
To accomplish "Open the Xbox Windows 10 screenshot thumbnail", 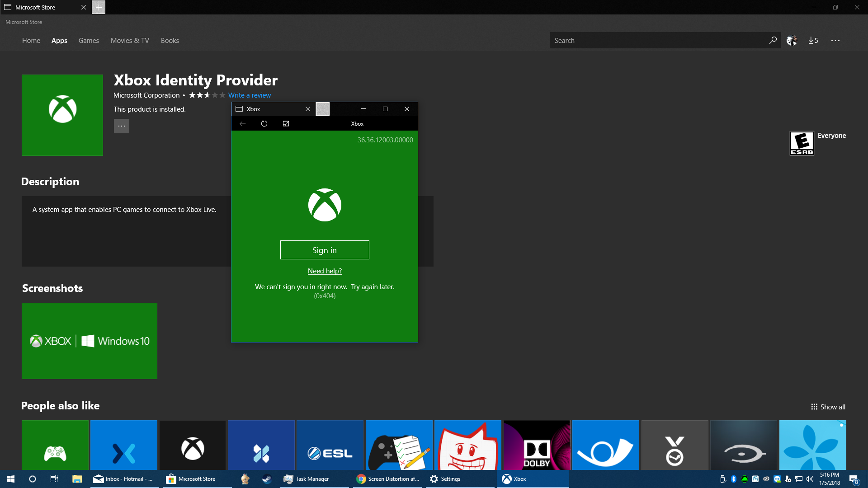I will (90, 341).
